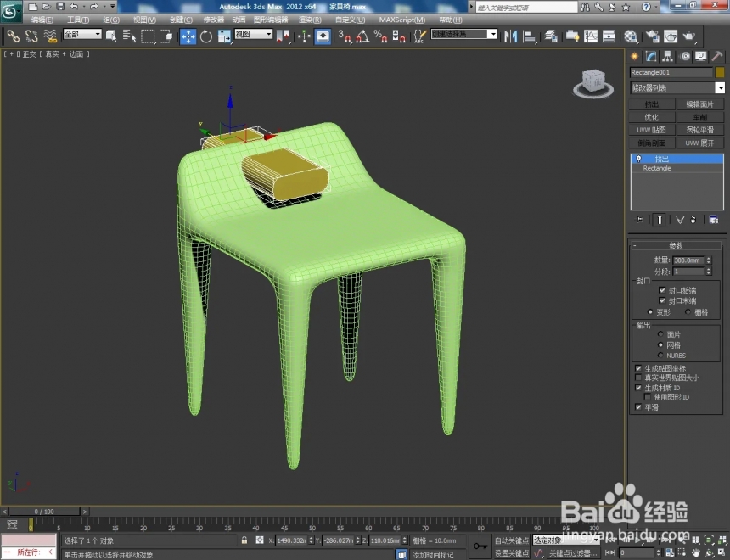This screenshot has height=560, width=730.
Task: Open the Render Setup teapot icon
Action: tap(652, 36)
